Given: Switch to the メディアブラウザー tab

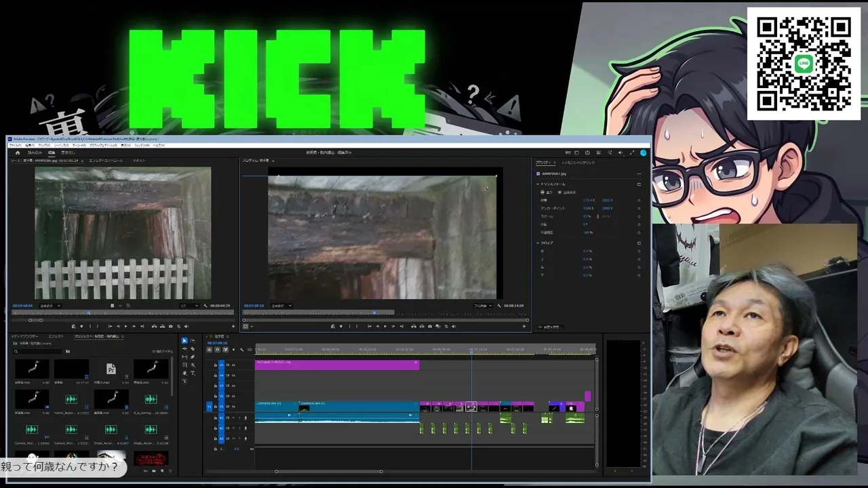Looking at the screenshot, I should point(24,336).
